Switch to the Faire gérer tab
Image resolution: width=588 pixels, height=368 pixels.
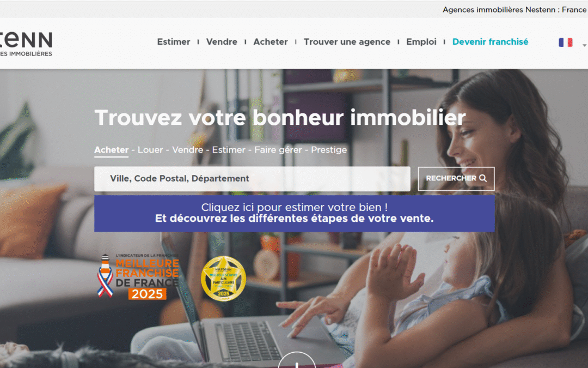click(x=278, y=150)
